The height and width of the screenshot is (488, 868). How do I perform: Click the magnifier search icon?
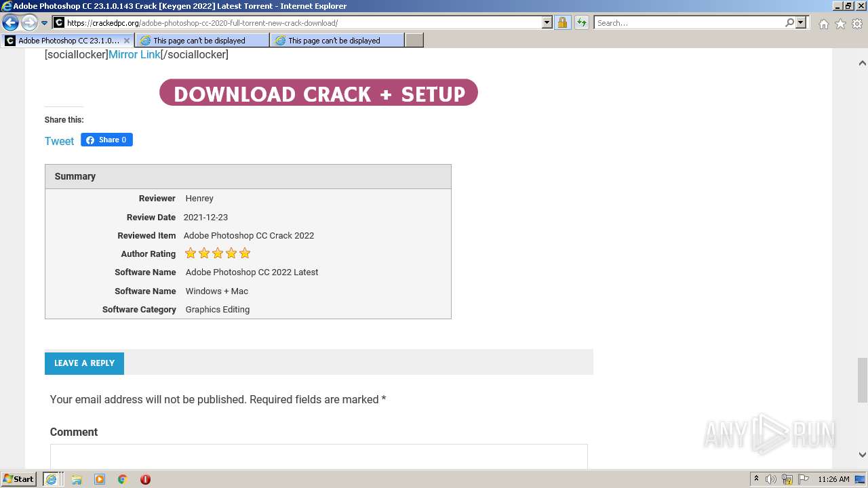coord(789,22)
